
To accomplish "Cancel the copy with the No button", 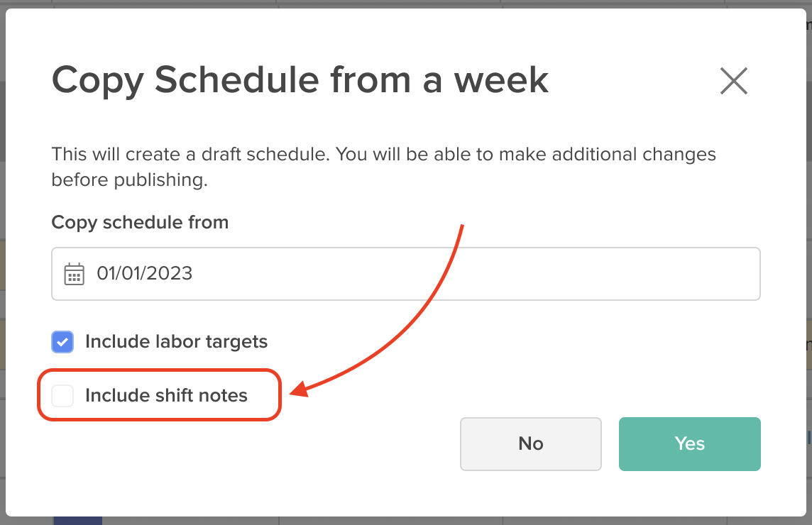I will (531, 443).
